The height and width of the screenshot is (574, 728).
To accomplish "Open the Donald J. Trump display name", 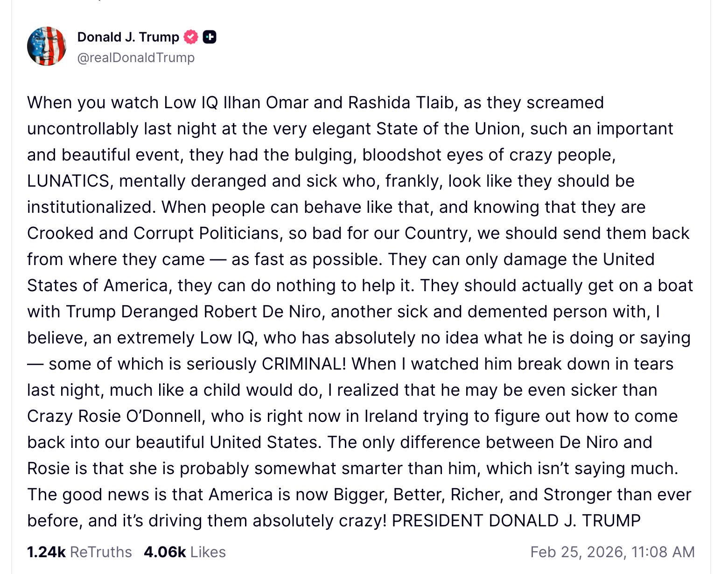I will coord(128,37).
